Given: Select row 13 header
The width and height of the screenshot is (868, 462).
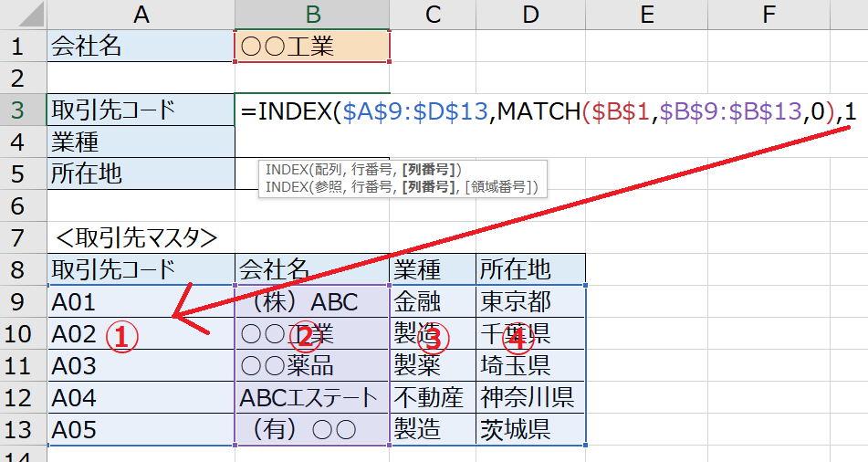Looking at the screenshot, I should pyautogui.click(x=23, y=429).
